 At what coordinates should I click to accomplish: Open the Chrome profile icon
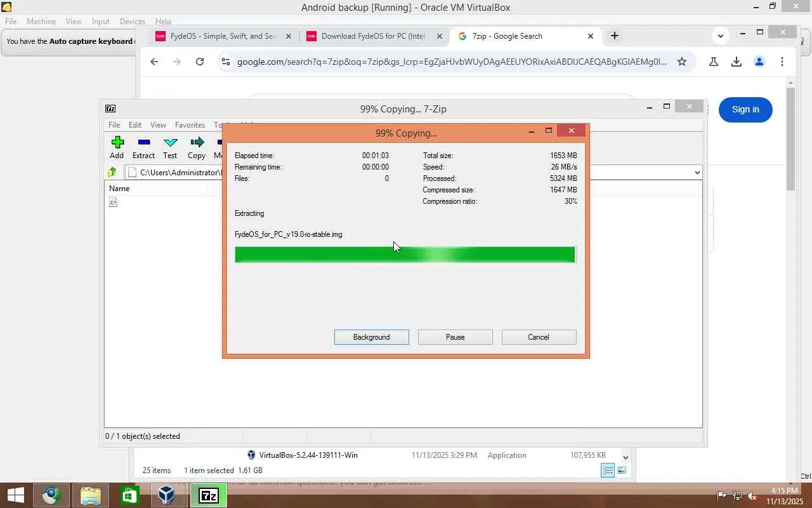point(759,62)
